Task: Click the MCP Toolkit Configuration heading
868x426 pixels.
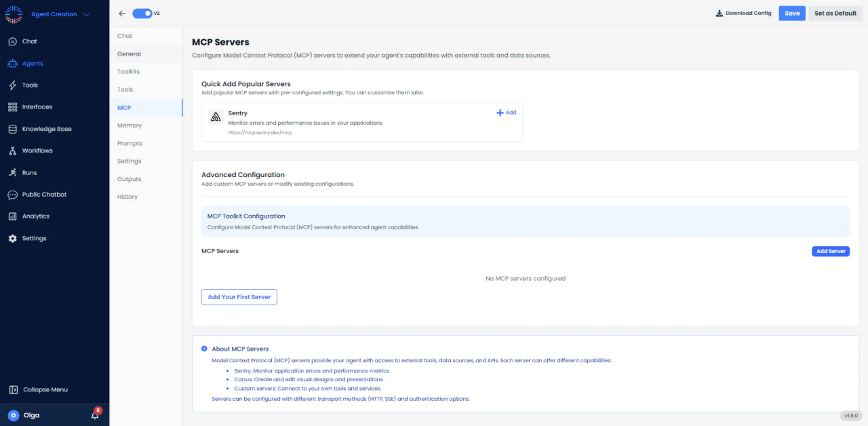Action: tap(246, 216)
